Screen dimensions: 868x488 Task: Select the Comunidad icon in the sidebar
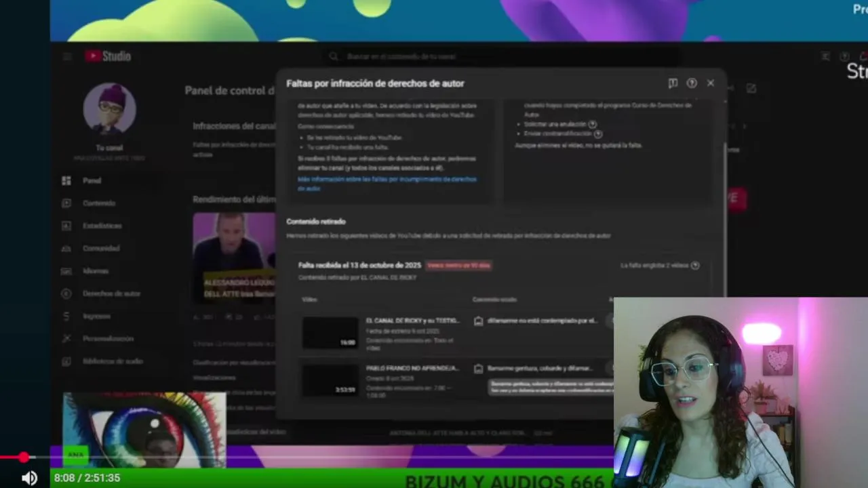[66, 248]
